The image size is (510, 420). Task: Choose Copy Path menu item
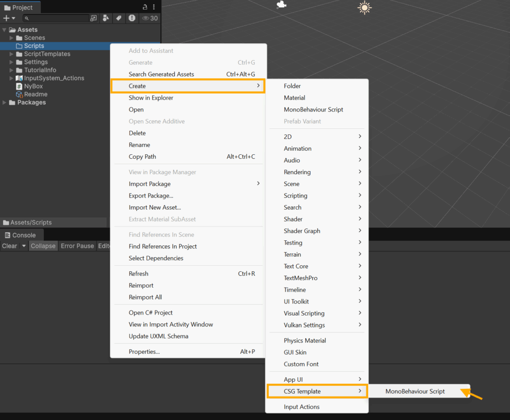[188, 157]
